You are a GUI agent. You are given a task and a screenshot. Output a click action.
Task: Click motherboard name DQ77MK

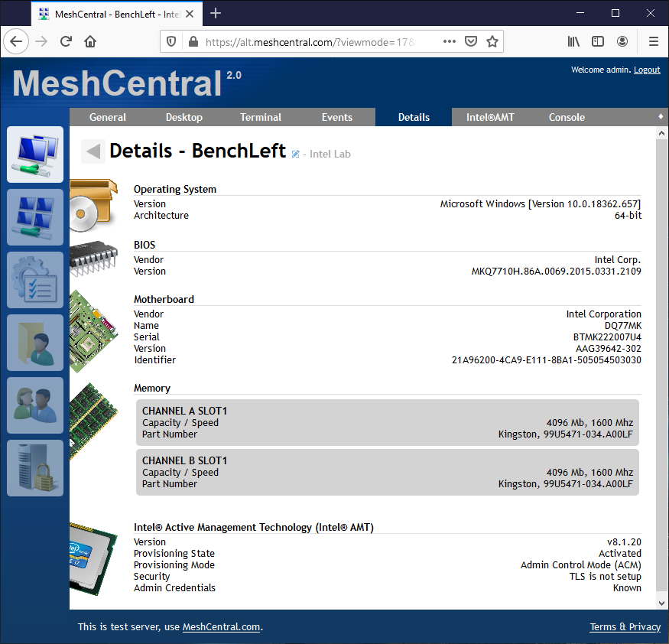point(622,326)
